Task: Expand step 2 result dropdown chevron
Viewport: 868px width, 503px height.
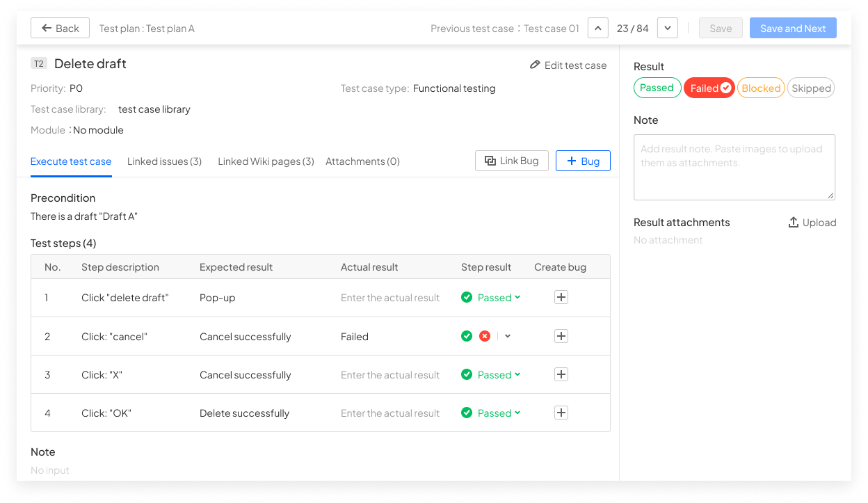Action: coord(508,336)
